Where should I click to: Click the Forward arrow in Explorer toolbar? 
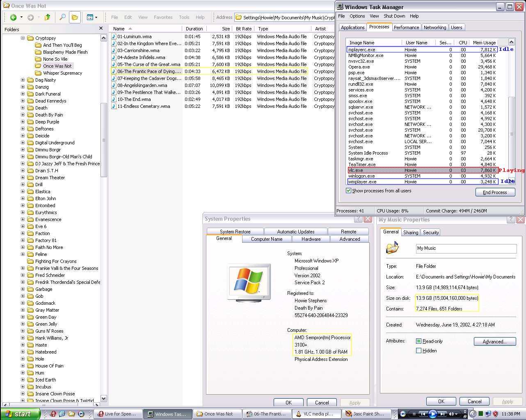30,17
